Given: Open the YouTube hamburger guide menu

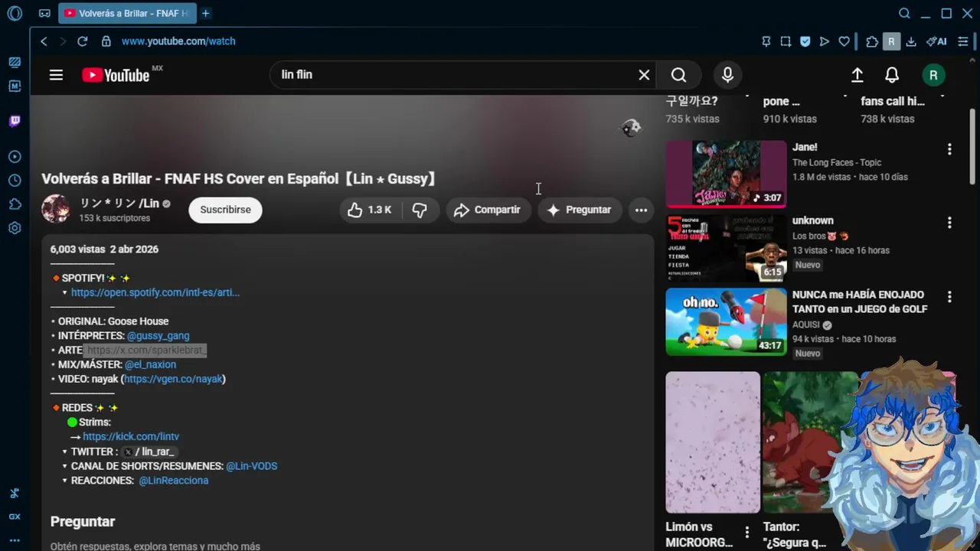Looking at the screenshot, I should (x=56, y=75).
